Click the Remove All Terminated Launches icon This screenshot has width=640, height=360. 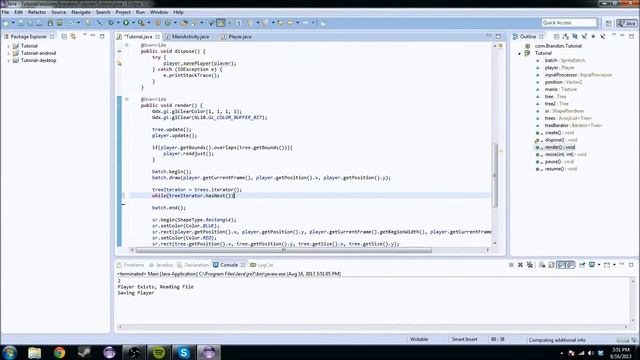pyautogui.click(x=530, y=265)
